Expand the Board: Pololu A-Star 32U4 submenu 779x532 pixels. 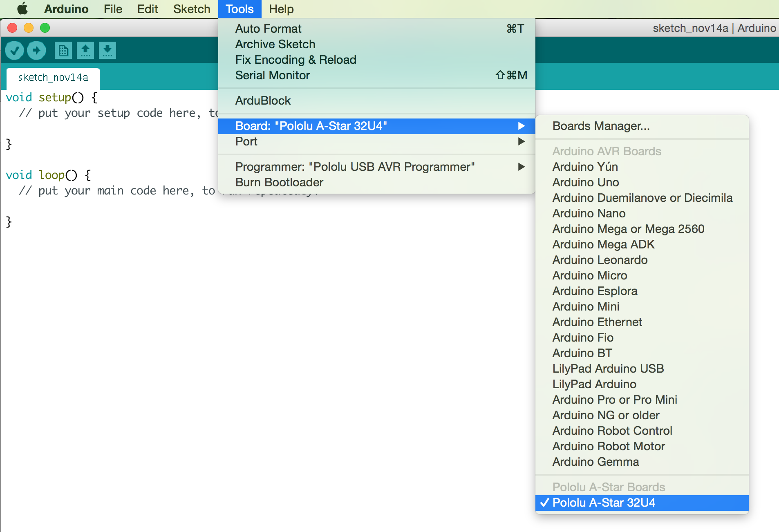click(377, 126)
